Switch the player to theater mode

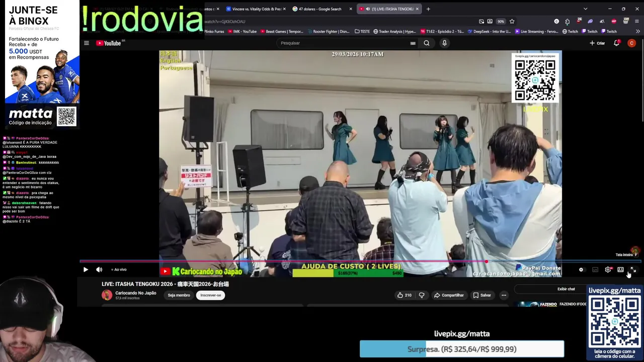pos(620,270)
